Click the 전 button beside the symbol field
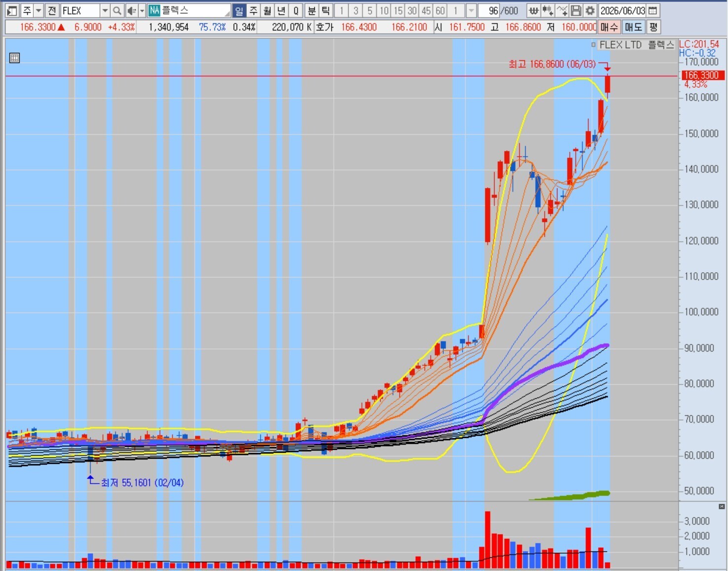 tap(52, 10)
